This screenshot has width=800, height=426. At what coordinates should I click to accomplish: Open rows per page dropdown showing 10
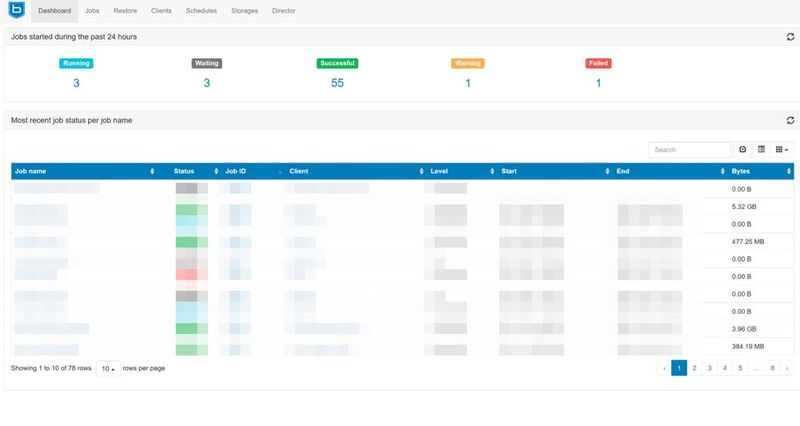[108, 368]
